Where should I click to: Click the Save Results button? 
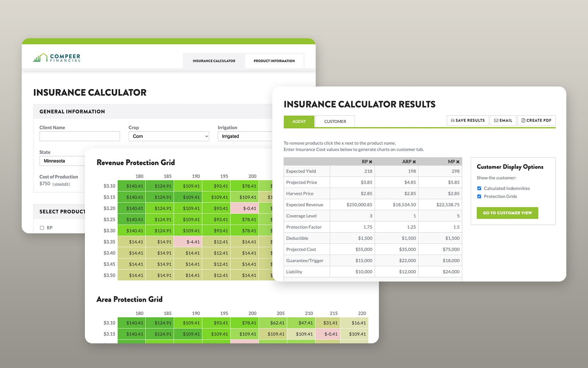click(468, 120)
